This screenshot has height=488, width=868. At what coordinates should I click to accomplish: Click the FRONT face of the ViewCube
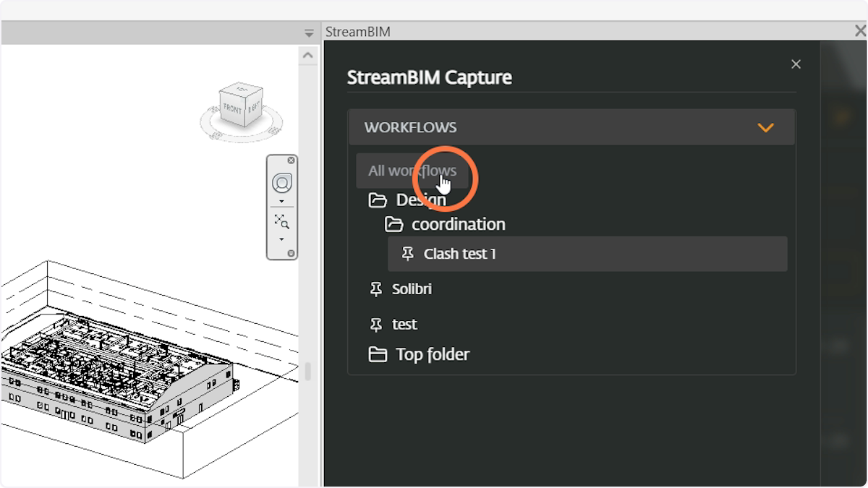point(233,110)
